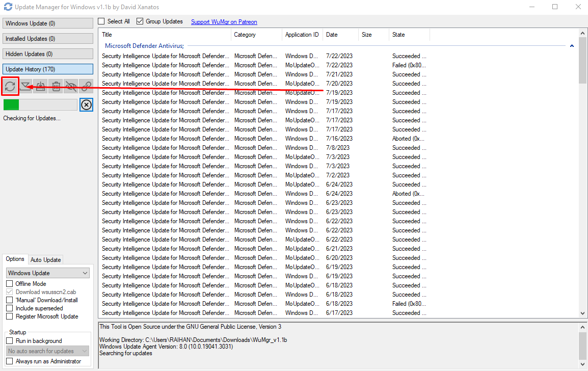Open the Windows Update (0) list
This screenshot has height=371, width=588.
click(48, 23)
